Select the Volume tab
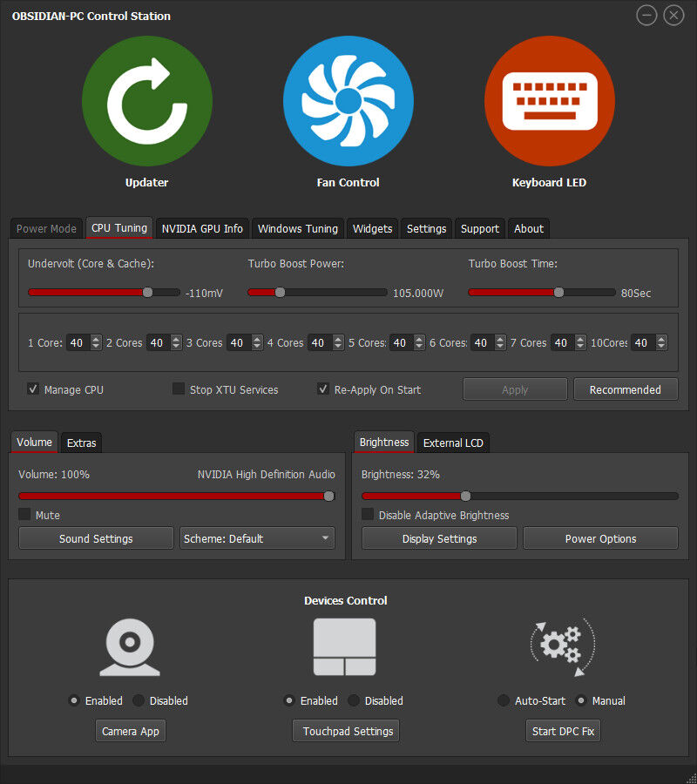697x784 pixels. [x=35, y=442]
